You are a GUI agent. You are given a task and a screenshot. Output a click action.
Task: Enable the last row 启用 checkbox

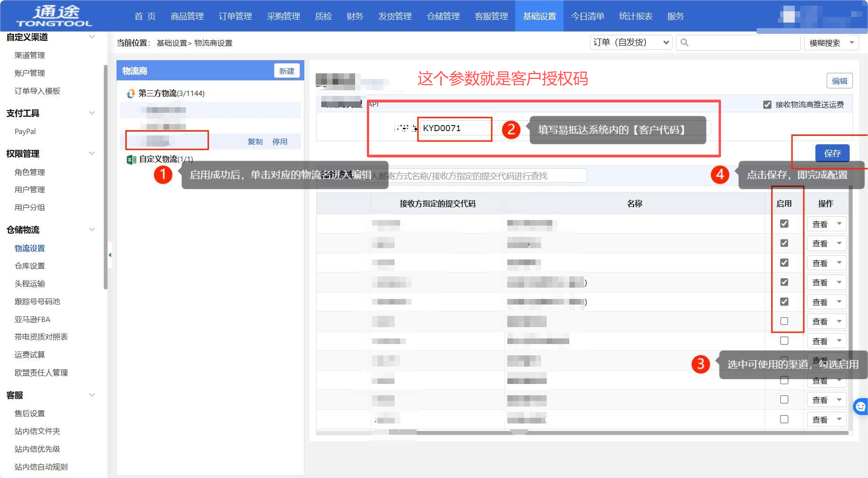pos(784,419)
